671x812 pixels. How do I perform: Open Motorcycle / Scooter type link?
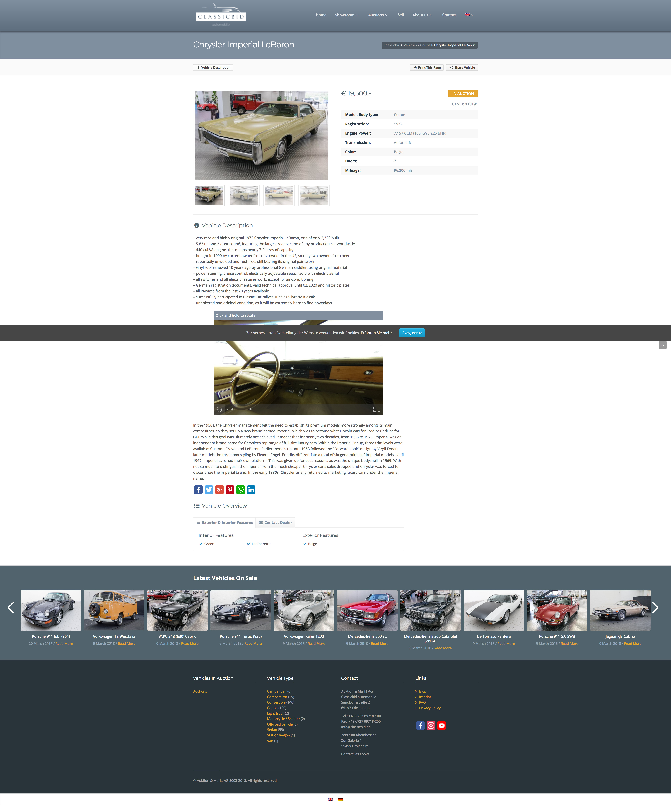click(x=283, y=719)
